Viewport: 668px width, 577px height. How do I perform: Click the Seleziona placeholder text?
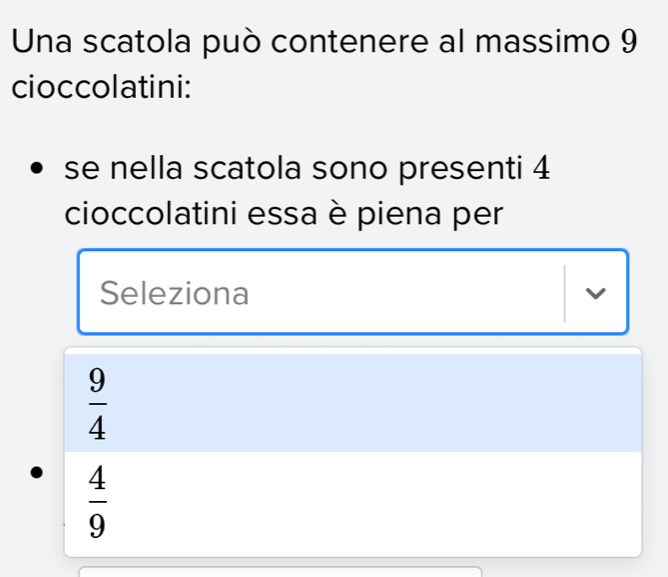point(175,293)
